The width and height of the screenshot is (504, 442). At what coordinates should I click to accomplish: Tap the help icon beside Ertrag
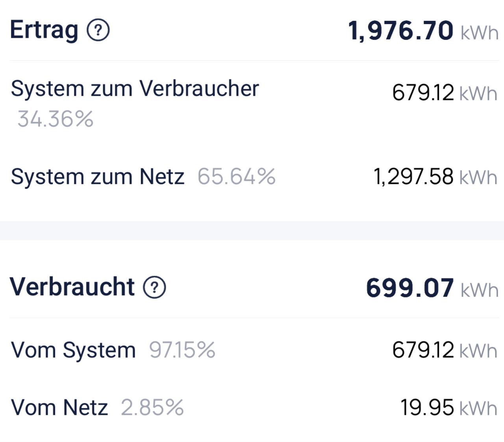pos(98,30)
